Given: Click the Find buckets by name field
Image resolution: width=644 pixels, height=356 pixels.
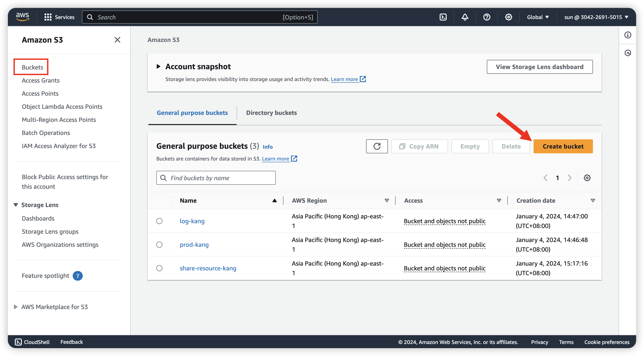Looking at the screenshot, I should click(x=216, y=178).
